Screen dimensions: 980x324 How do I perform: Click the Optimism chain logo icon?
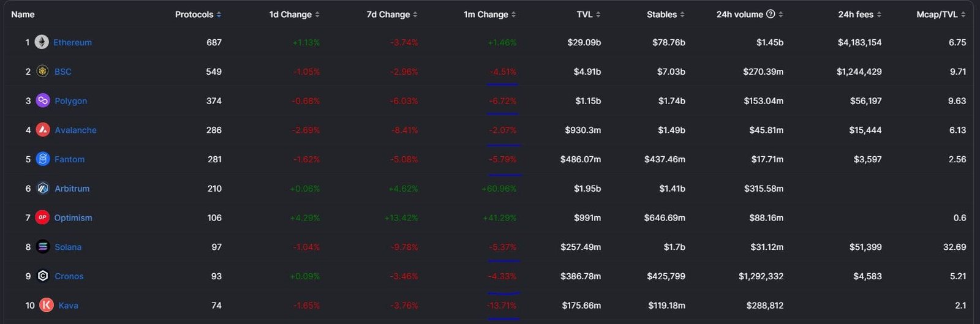pyautogui.click(x=42, y=217)
